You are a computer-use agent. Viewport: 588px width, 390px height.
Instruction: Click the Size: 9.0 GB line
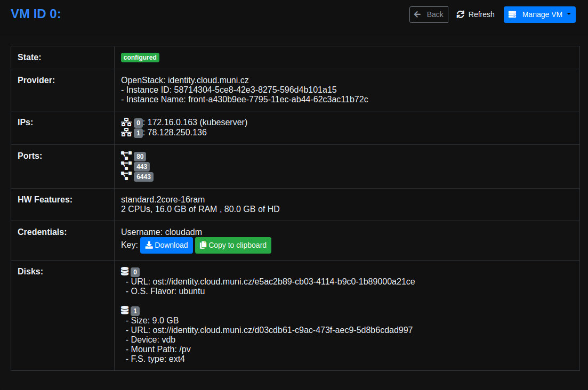pos(152,321)
